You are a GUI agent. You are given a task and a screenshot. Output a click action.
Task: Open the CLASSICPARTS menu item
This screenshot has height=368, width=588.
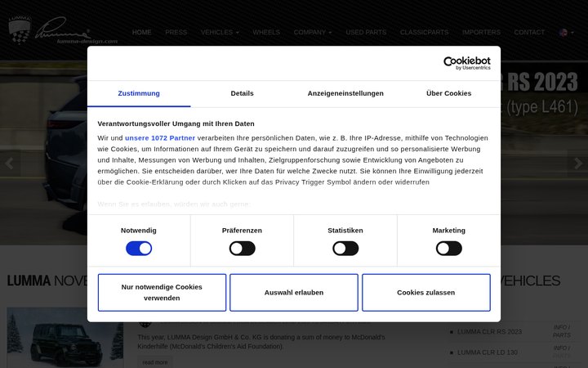click(424, 32)
